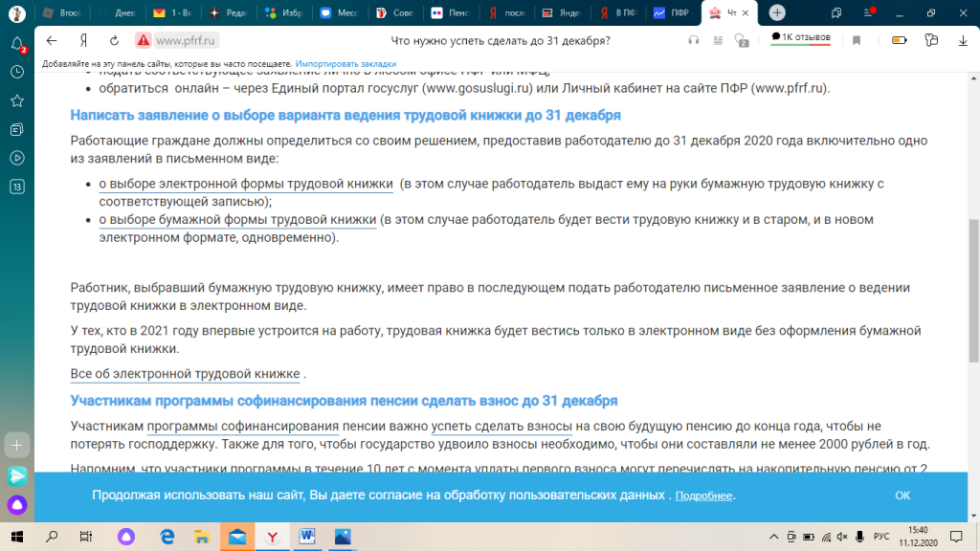980x551 pixels.
Task: Open the "1К отзывов" site reviews badge
Action: coord(801,37)
